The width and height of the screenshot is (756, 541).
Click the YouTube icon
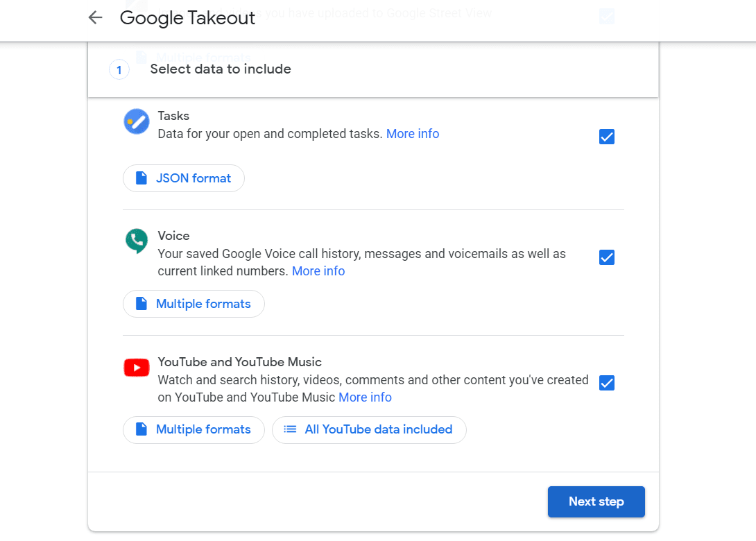(136, 367)
